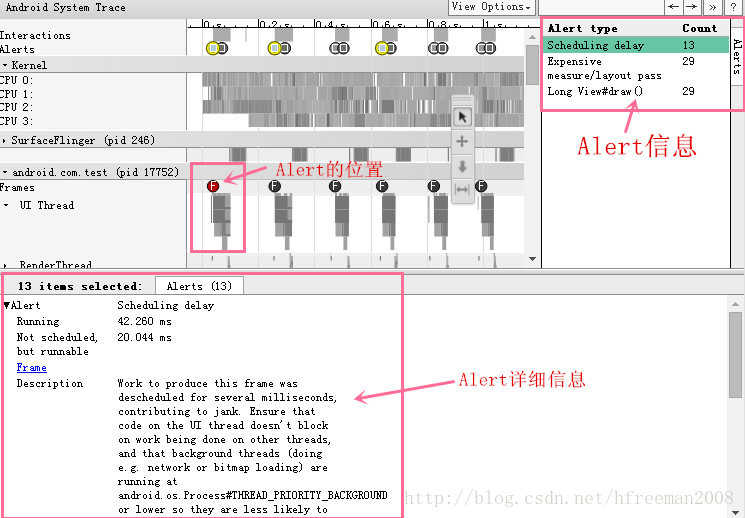This screenshot has height=518, width=745.
Task: Select the zoom down-arrow tool
Action: click(462, 166)
